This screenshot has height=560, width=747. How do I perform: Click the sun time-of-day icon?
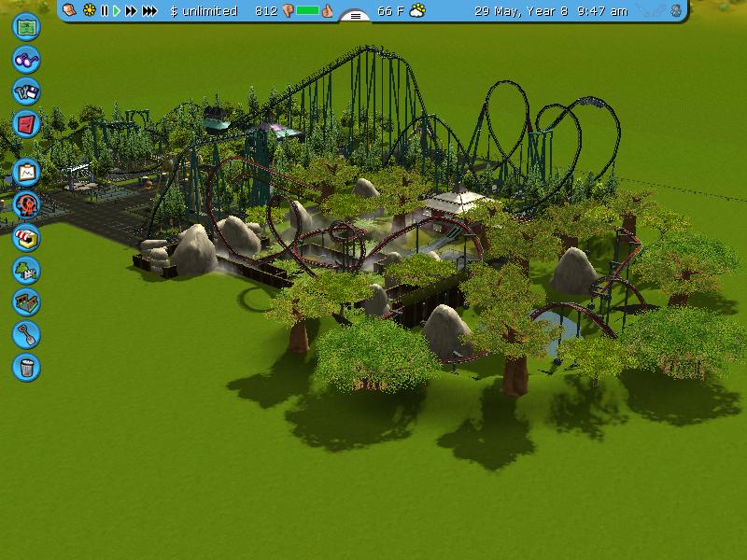(x=89, y=10)
